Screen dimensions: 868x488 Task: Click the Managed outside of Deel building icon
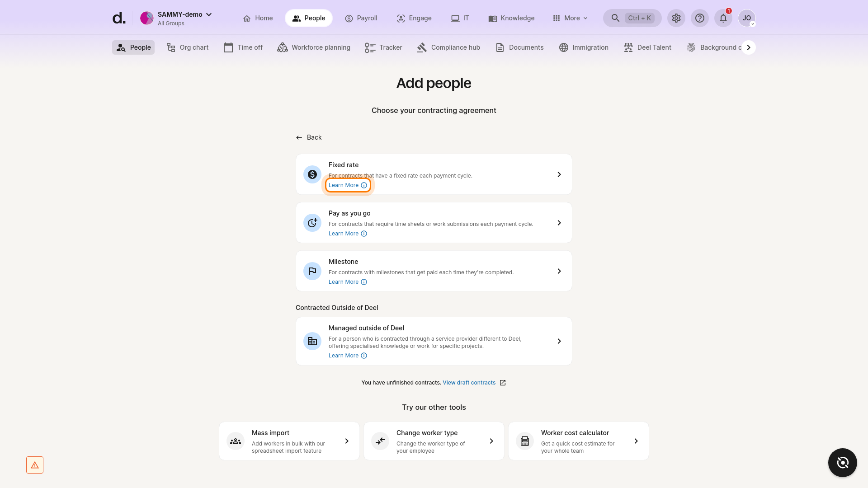click(x=312, y=341)
